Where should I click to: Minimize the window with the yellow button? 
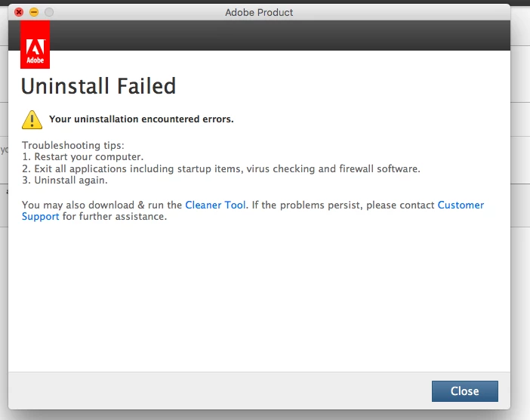pos(34,13)
